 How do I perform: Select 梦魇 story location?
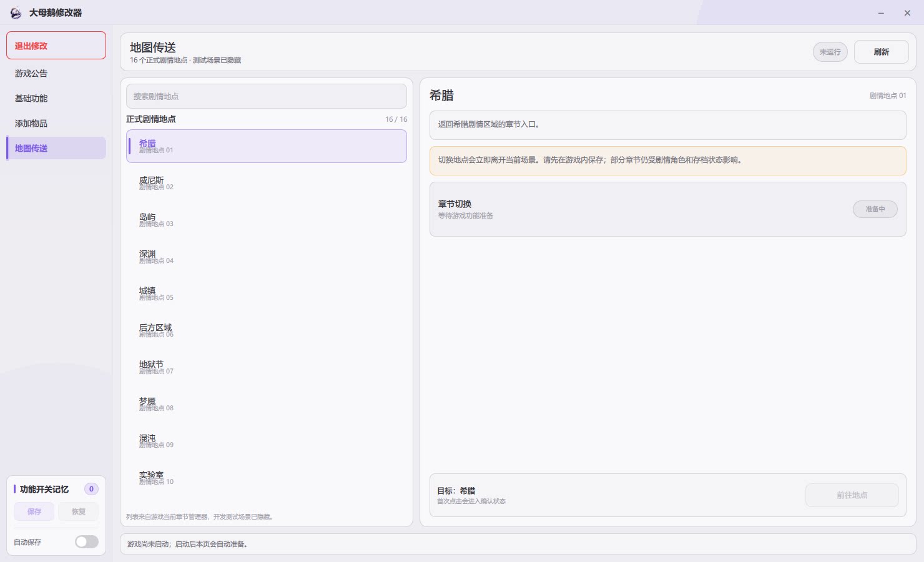click(267, 404)
